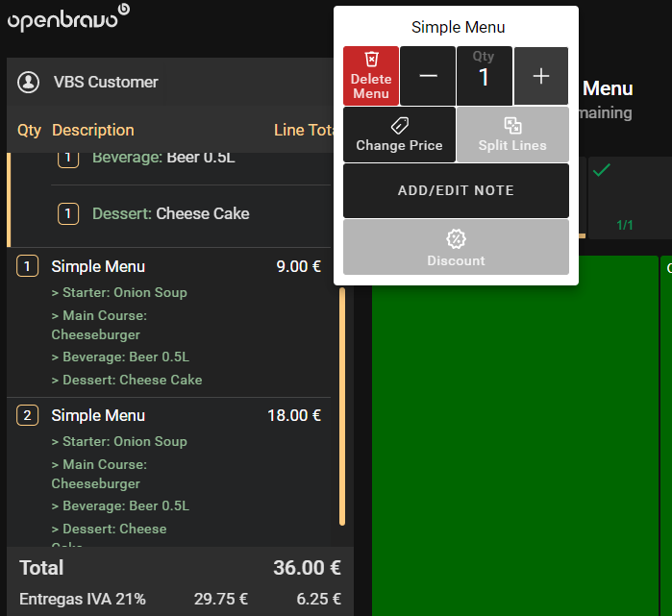The image size is (672, 616).
Task: Click the green checkmark 1/1 category tab
Action: point(624,197)
